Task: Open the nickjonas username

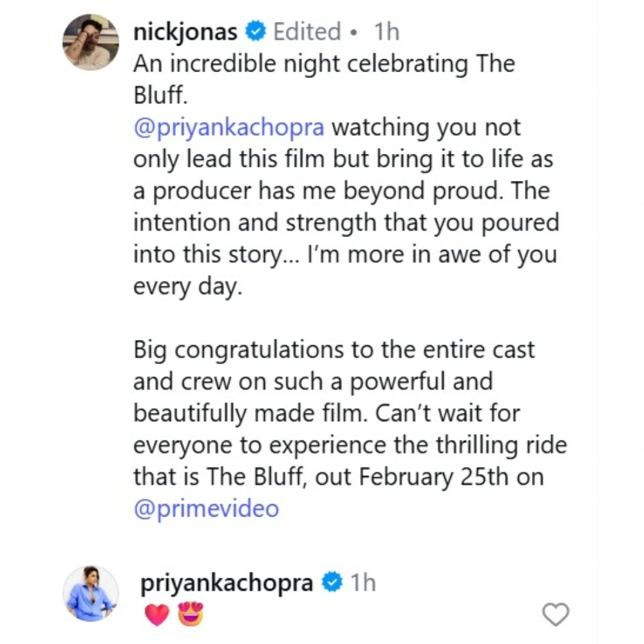Action: click(186, 31)
